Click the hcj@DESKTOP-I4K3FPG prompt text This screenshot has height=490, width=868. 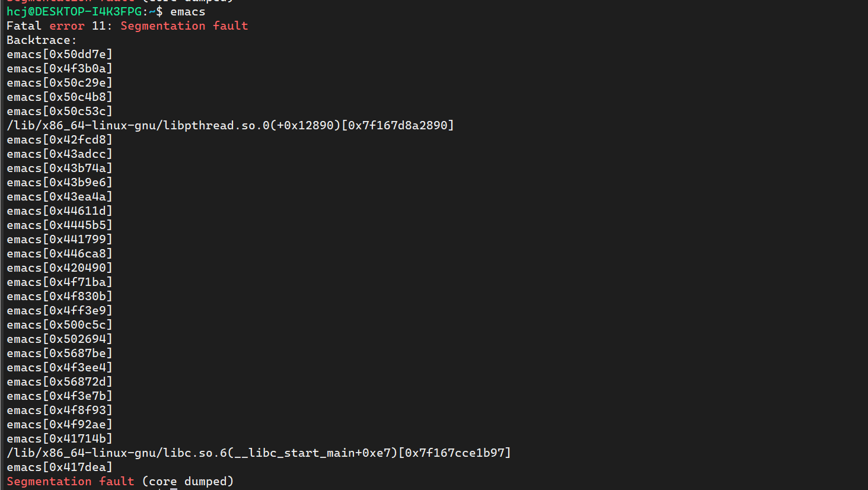74,12
